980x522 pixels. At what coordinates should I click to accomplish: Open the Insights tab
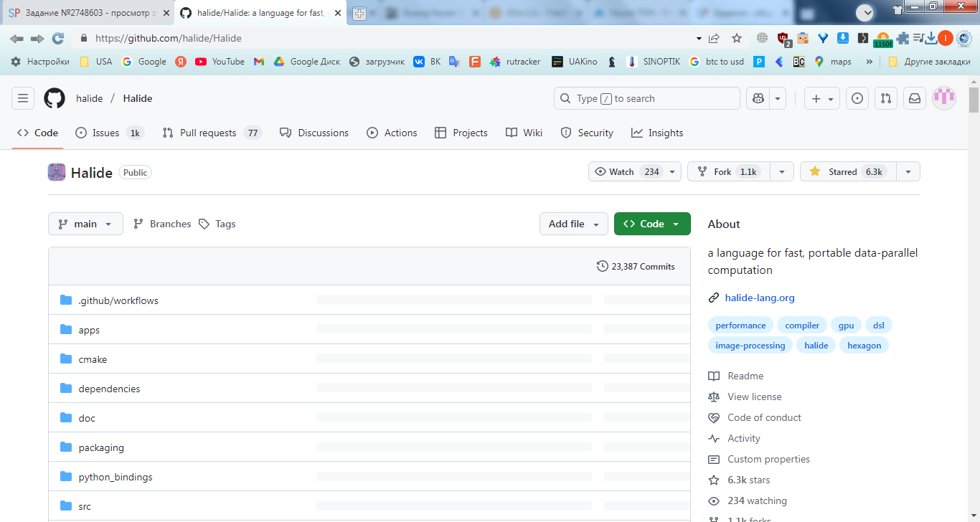(657, 133)
